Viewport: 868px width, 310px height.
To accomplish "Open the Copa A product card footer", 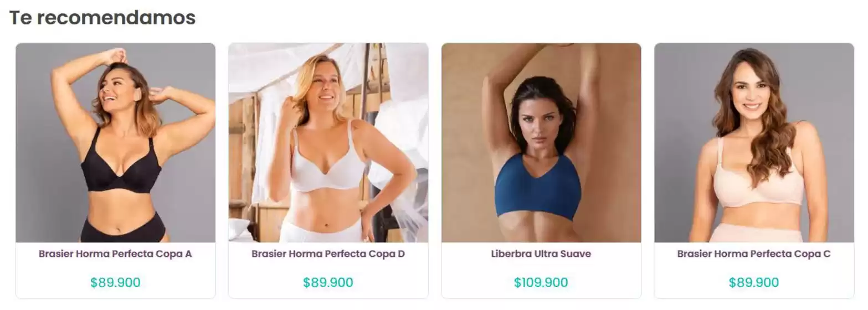I will coord(115,270).
